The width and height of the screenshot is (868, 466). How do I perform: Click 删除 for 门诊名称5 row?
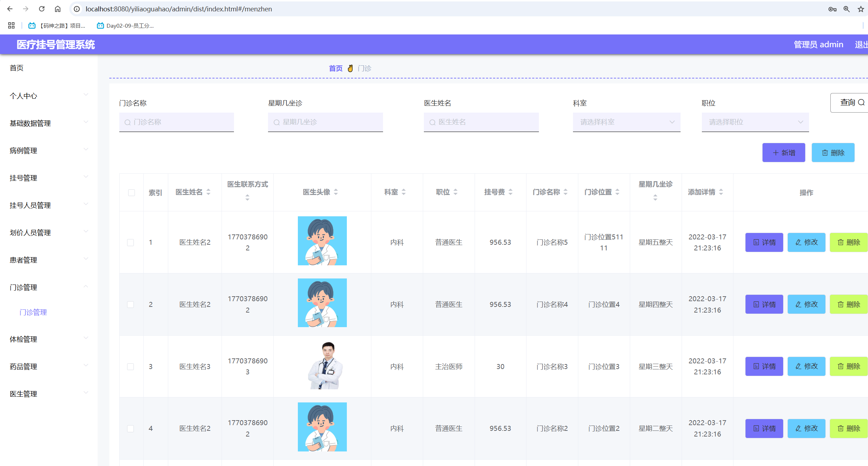(x=848, y=242)
